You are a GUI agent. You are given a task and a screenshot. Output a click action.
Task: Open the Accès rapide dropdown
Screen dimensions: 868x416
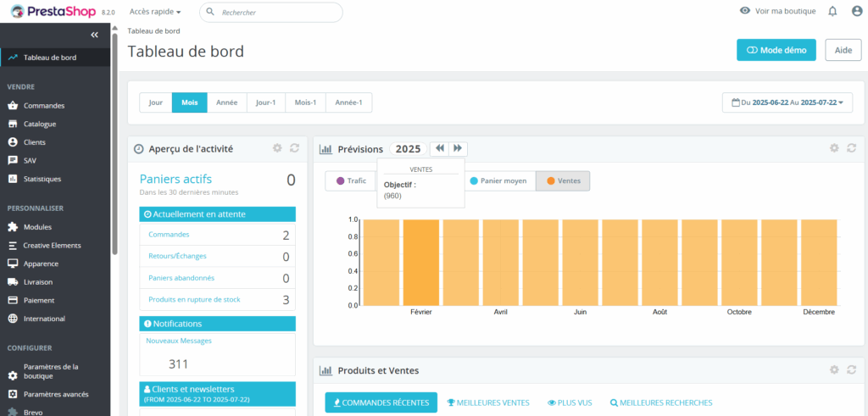[x=155, y=12]
